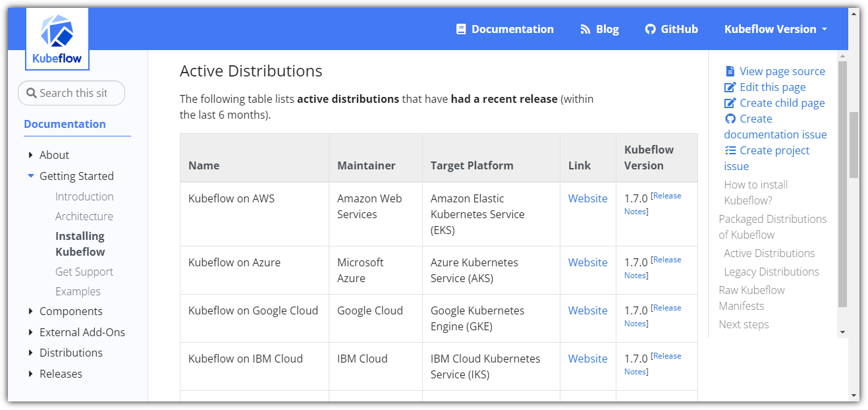Click the Documentation book icon
This screenshot has height=410, width=868.
(x=461, y=29)
